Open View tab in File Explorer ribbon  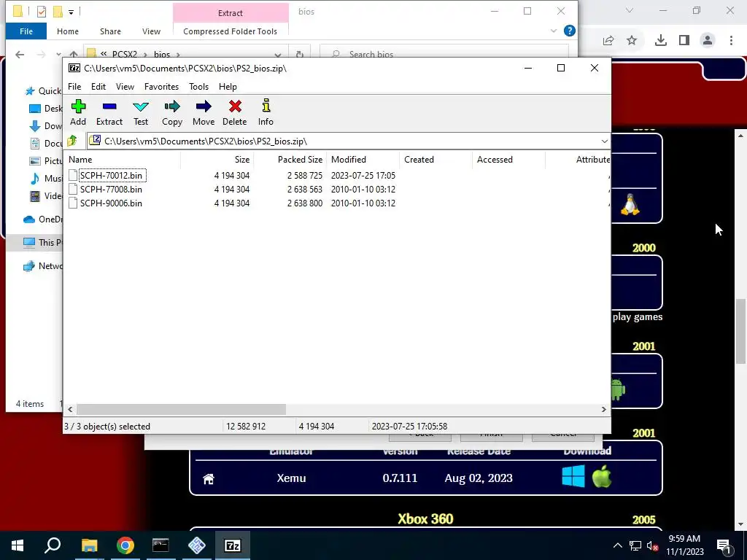pos(151,31)
